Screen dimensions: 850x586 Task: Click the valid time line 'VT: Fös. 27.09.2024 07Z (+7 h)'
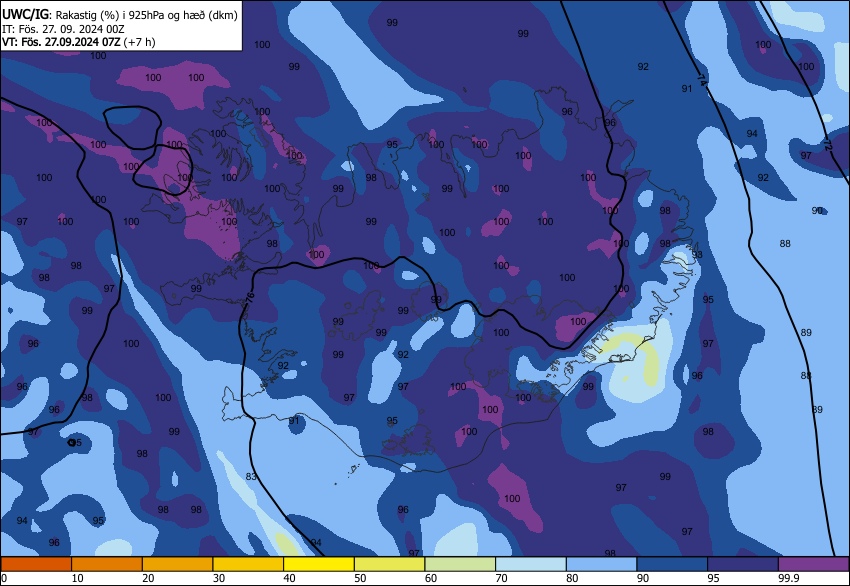79,42
